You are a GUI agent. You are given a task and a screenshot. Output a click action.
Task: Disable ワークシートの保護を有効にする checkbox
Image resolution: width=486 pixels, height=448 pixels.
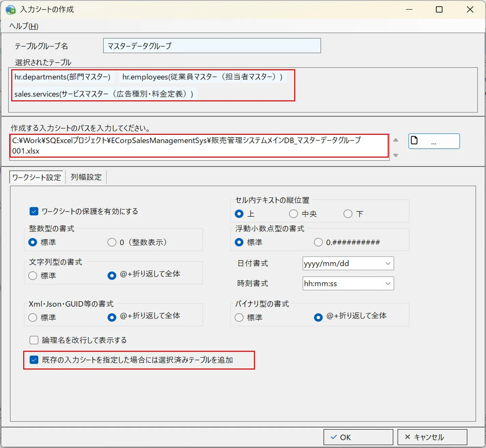pyautogui.click(x=34, y=211)
